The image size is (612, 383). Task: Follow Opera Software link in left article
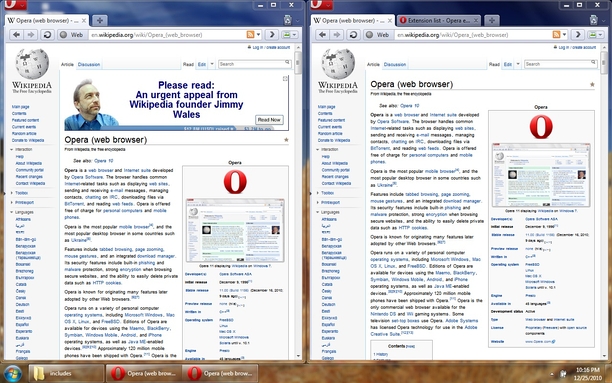coord(87,177)
